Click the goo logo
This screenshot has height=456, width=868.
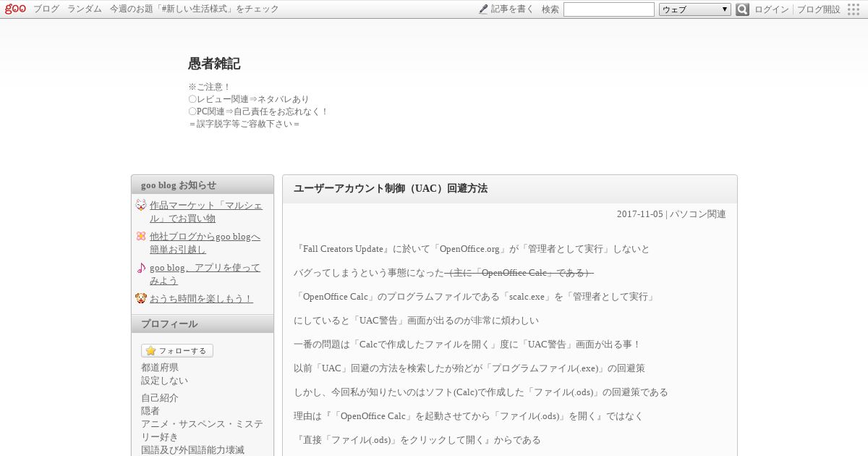[15, 9]
